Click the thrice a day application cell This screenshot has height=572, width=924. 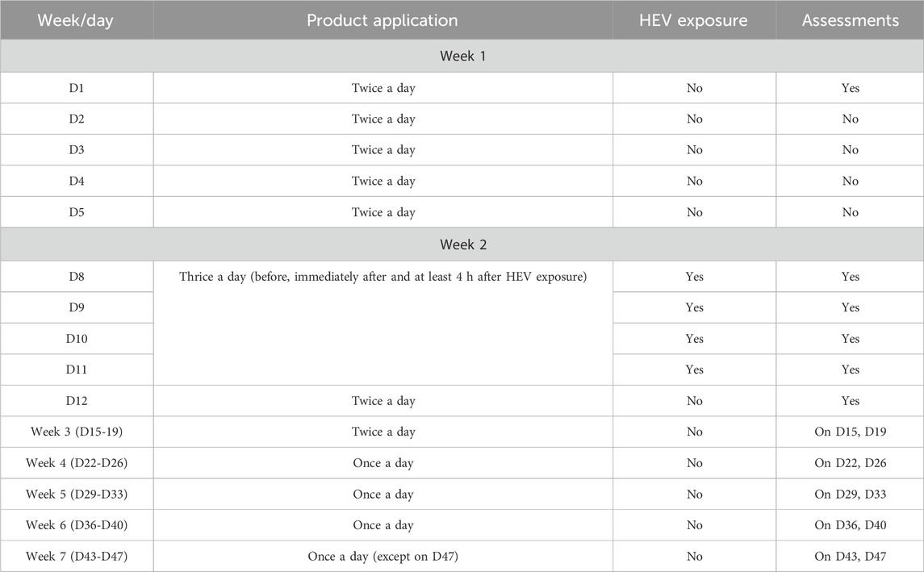point(383,277)
